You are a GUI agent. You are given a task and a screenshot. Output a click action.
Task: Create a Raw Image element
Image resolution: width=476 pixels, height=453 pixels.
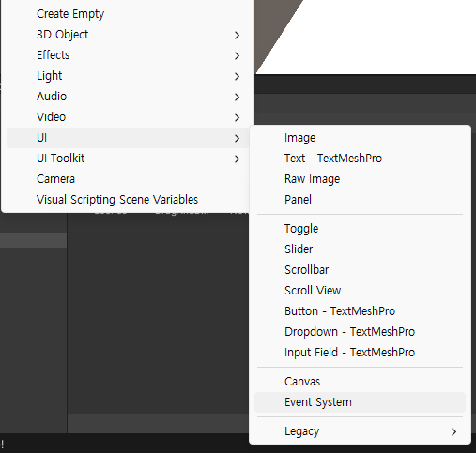[x=360, y=179]
